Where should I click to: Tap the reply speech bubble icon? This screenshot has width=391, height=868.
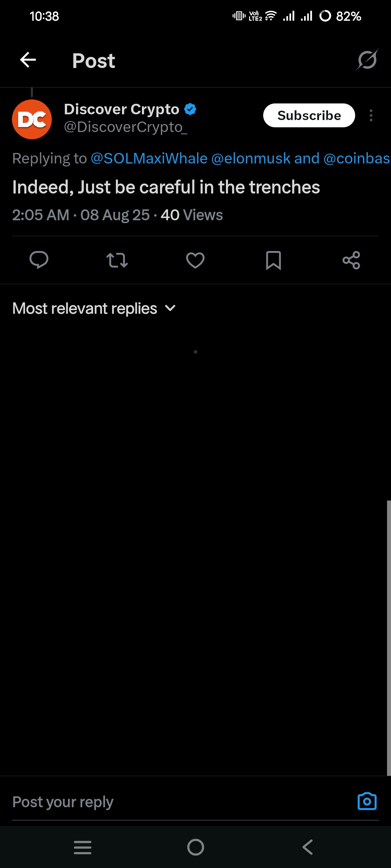[x=39, y=260]
